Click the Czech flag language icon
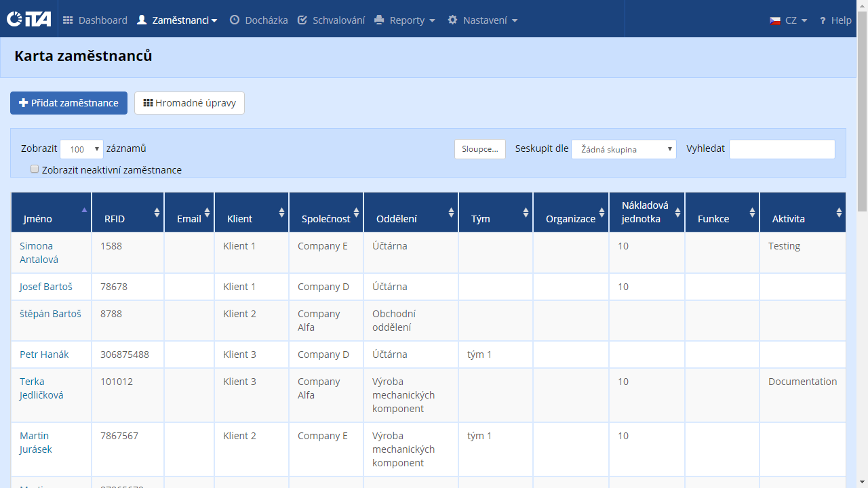This screenshot has height=488, width=868. point(775,20)
